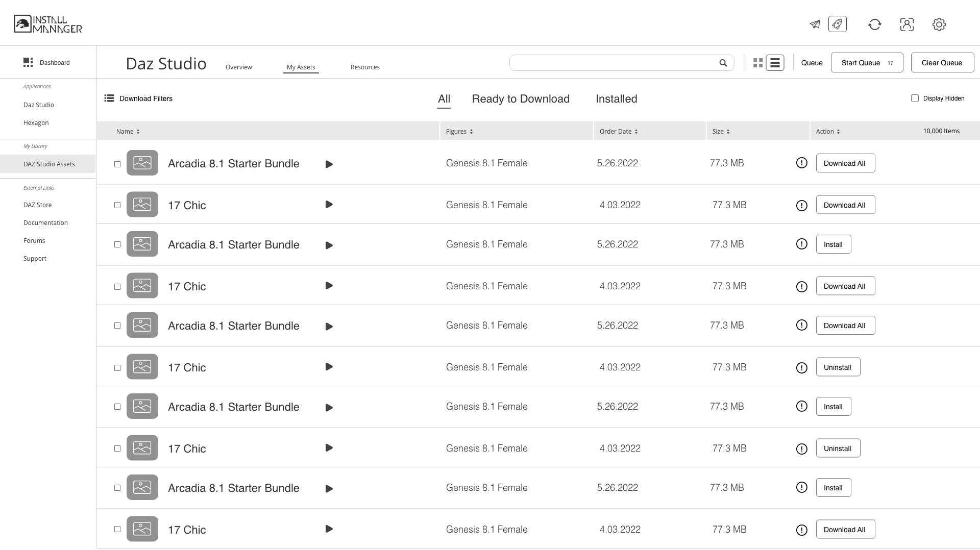The height and width of the screenshot is (550, 980).
Task: Check the first row Arcadia checkbox
Action: [117, 164]
